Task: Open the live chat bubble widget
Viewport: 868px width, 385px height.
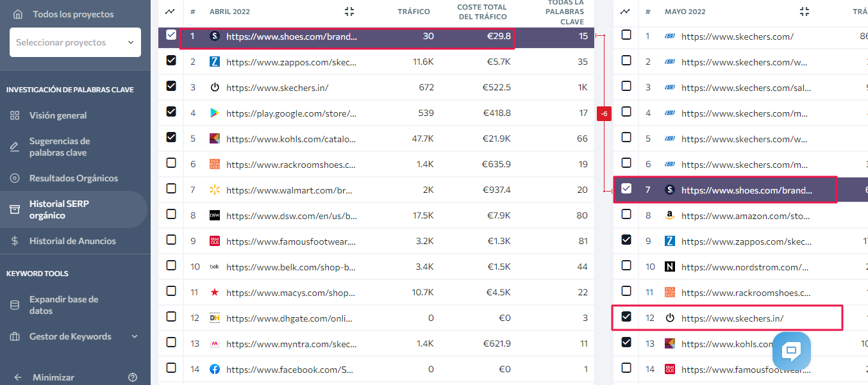Action: coord(792,350)
